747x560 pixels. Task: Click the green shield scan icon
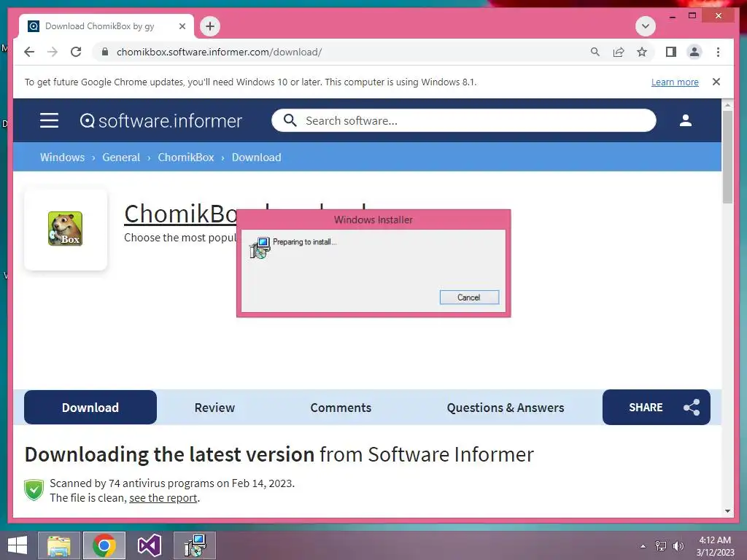(x=34, y=490)
